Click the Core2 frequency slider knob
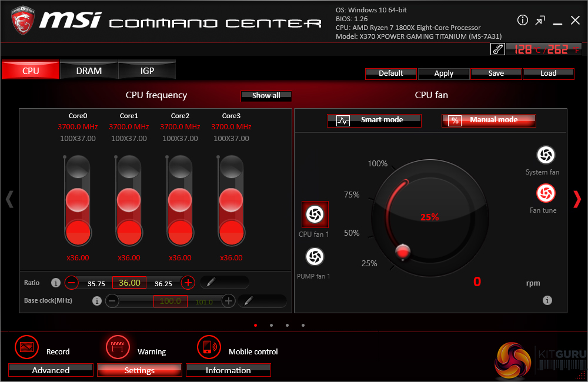Screen dimensions: 588x382 click(180, 200)
